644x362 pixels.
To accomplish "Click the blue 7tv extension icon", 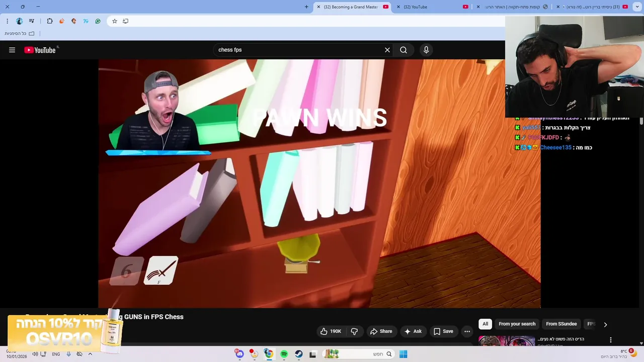I will [x=86, y=21].
